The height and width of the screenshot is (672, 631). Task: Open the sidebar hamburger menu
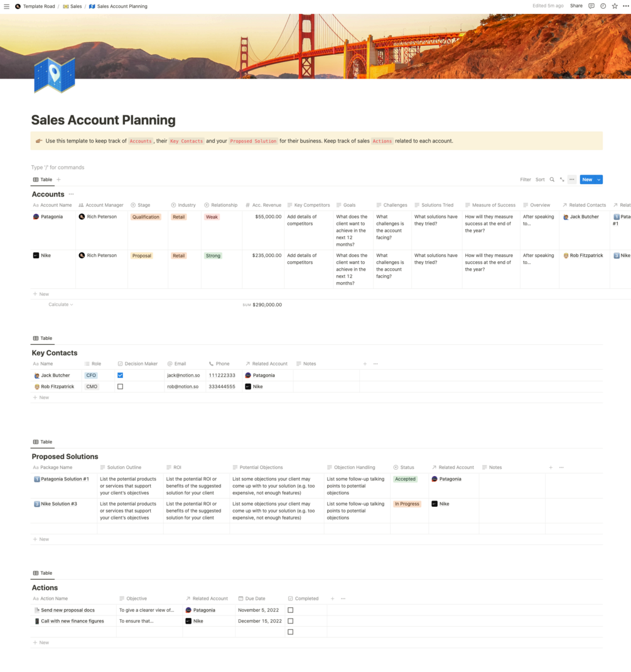pyautogui.click(x=6, y=6)
